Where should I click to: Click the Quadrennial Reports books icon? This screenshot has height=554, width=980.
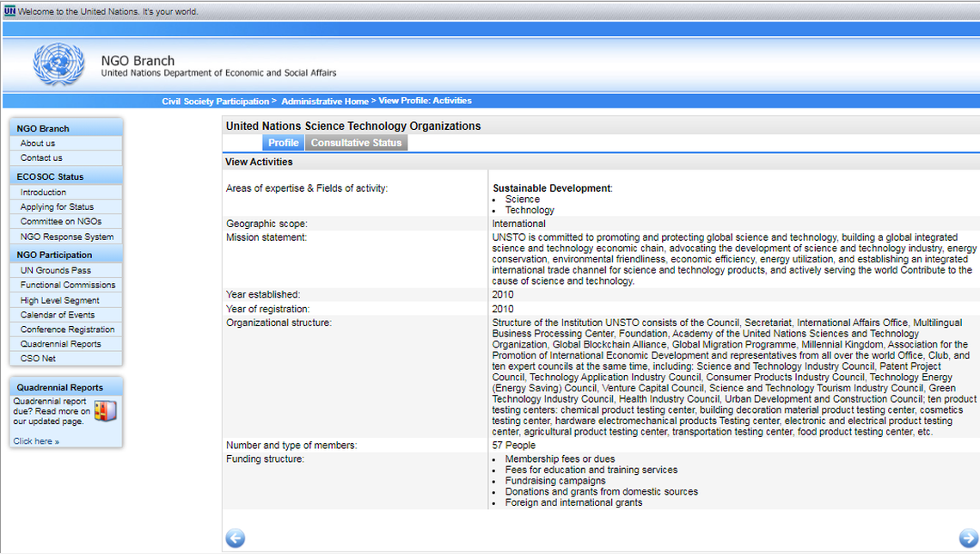[x=106, y=411]
